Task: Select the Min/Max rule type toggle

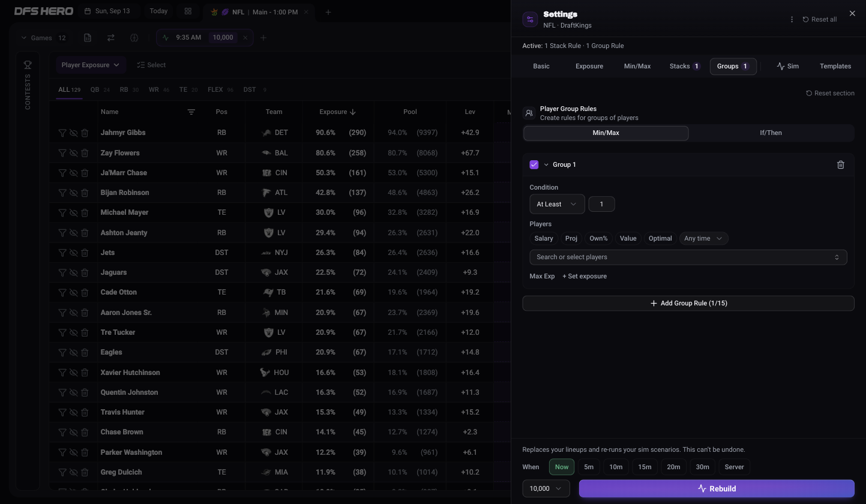Action: 606,133
